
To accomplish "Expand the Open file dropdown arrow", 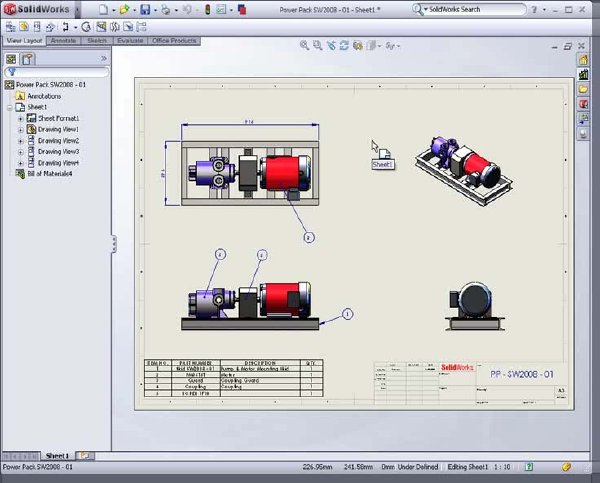I will coord(134,10).
